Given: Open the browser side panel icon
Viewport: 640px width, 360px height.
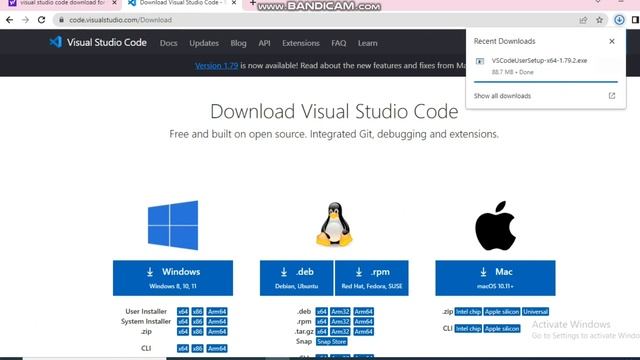Looking at the screenshot, I should coord(635,20).
